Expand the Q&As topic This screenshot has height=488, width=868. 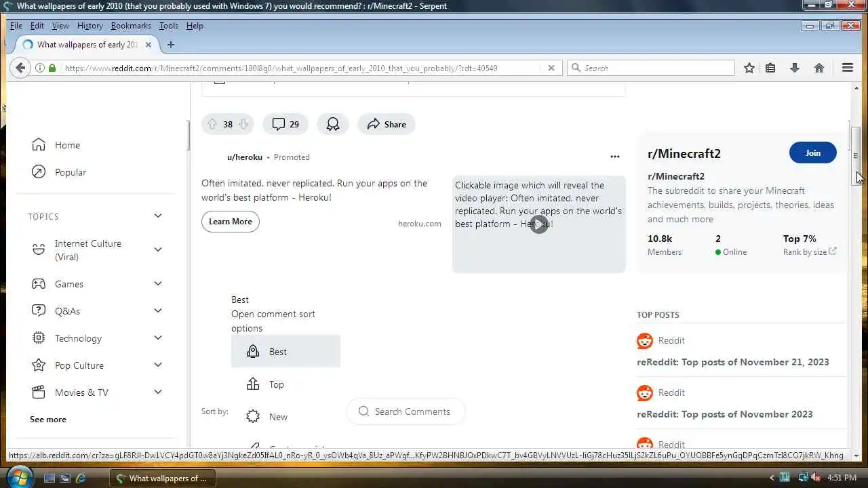pyautogui.click(x=158, y=310)
